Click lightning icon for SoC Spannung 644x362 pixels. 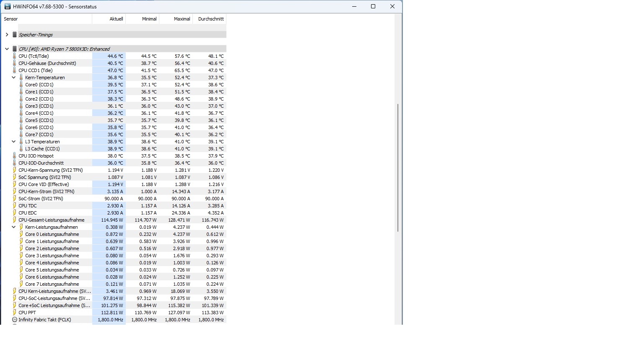(15, 177)
